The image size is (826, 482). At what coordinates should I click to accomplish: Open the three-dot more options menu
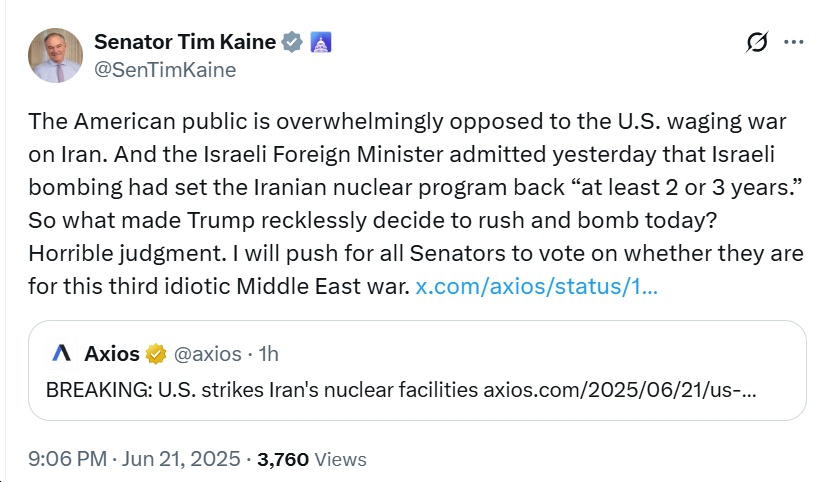[793, 42]
